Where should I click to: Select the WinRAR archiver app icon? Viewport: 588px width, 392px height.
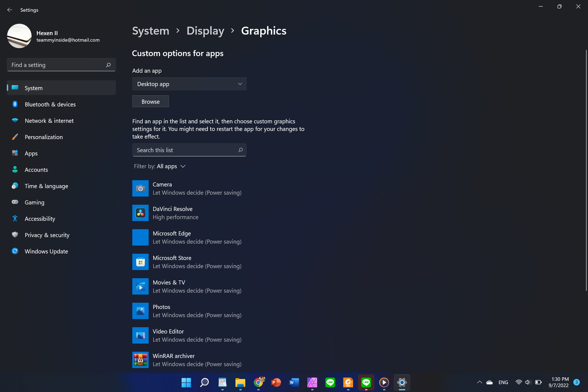coord(140,360)
